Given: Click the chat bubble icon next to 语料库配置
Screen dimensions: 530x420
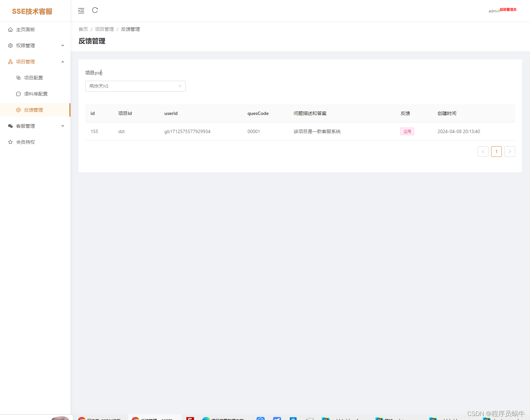Looking at the screenshot, I should coord(18,94).
